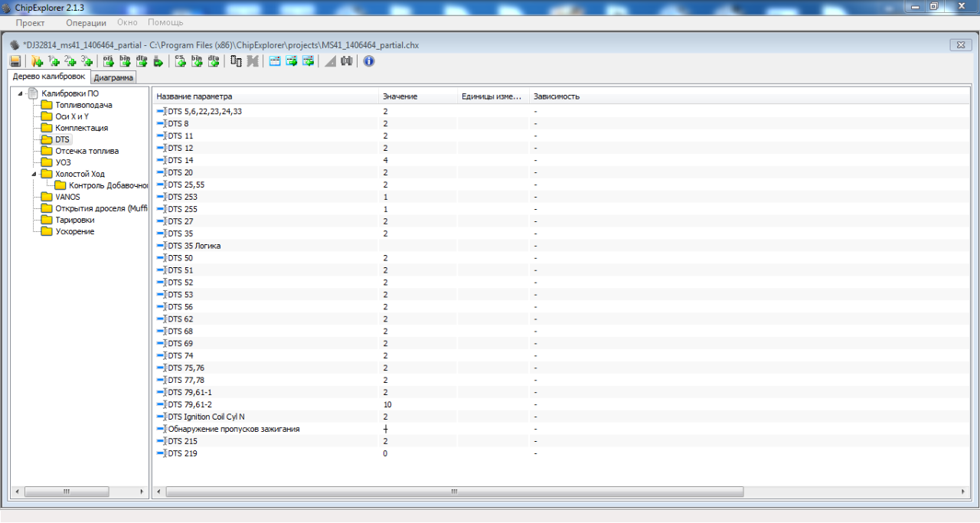
Task: Open the Топливоподача calibration folder
Action: (x=83, y=105)
